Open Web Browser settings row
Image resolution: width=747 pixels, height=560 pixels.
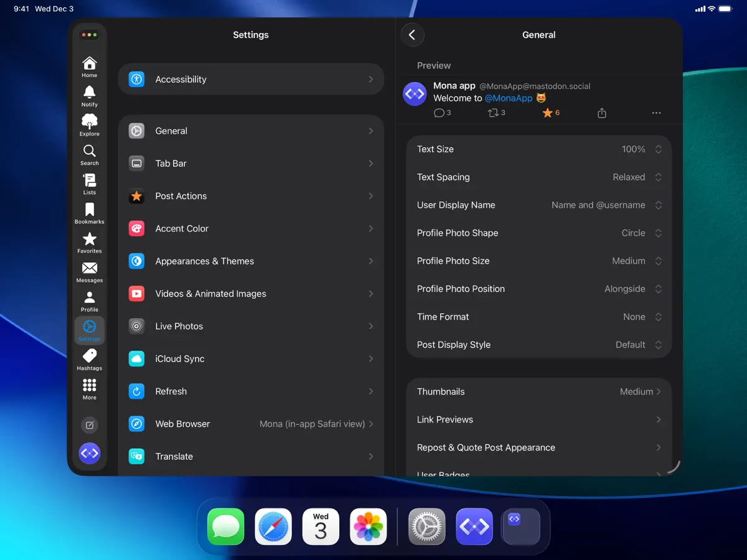(251, 424)
